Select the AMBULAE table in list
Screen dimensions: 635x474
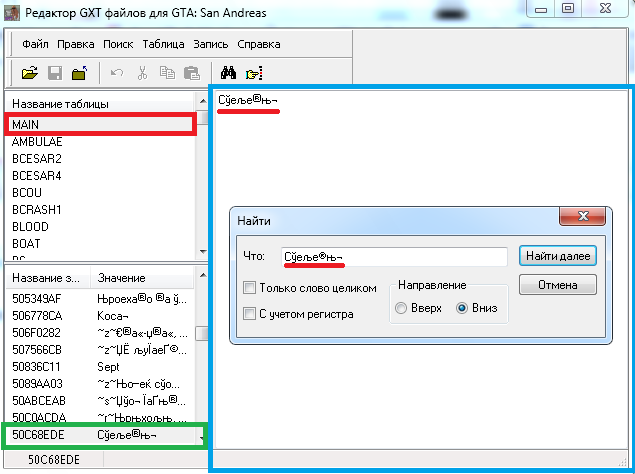37,142
